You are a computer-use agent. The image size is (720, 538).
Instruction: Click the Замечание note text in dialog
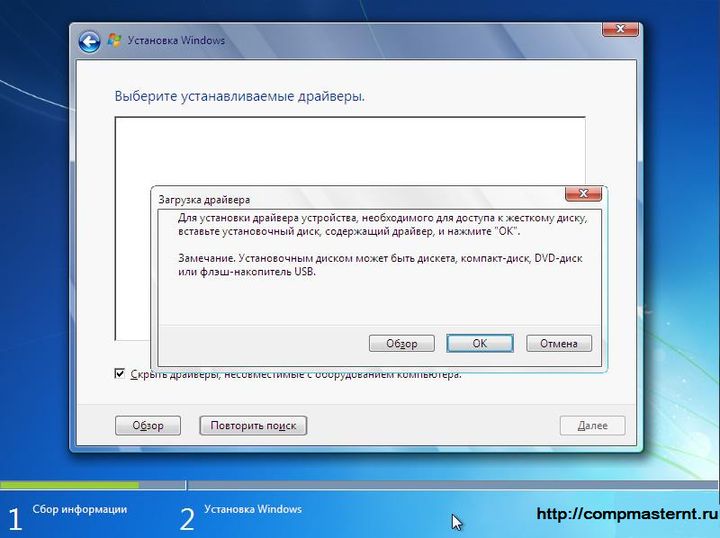pos(380,265)
